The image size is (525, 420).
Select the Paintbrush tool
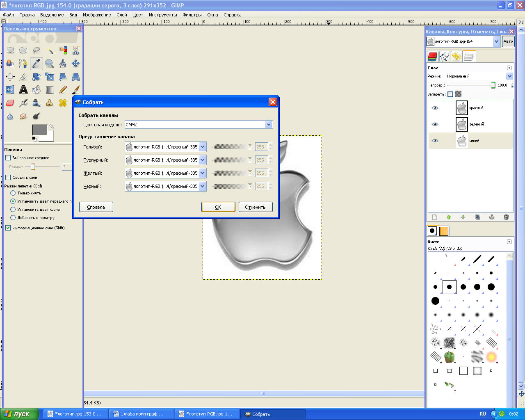[x=76, y=90]
